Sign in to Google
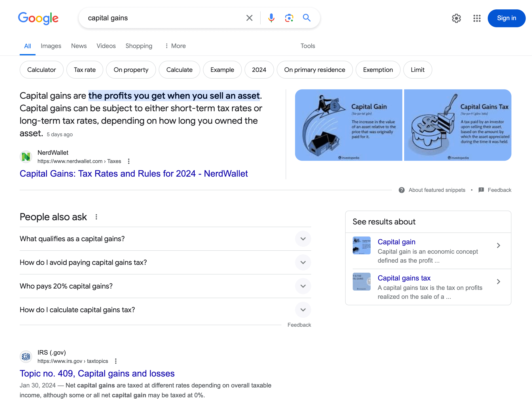The image size is (532, 406). tap(507, 18)
